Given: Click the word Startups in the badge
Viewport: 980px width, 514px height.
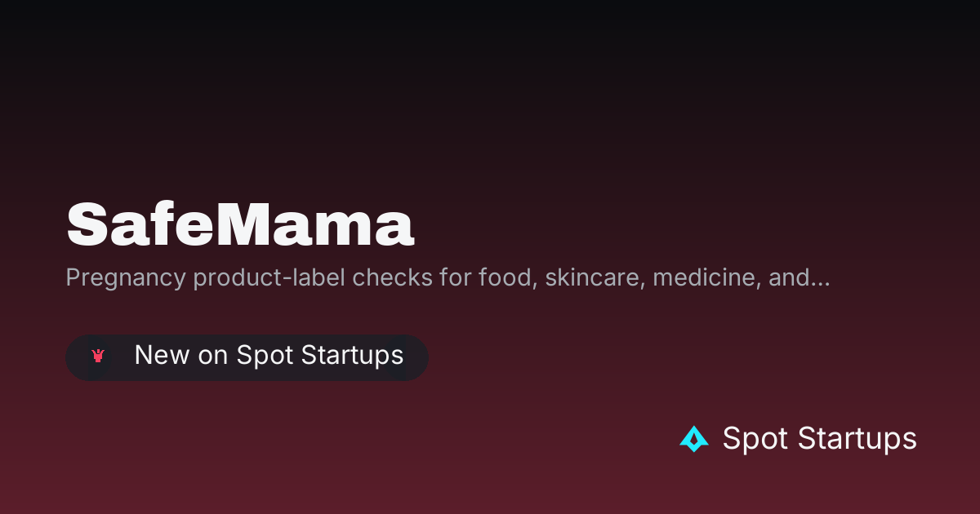Looking at the screenshot, I should click(352, 357).
